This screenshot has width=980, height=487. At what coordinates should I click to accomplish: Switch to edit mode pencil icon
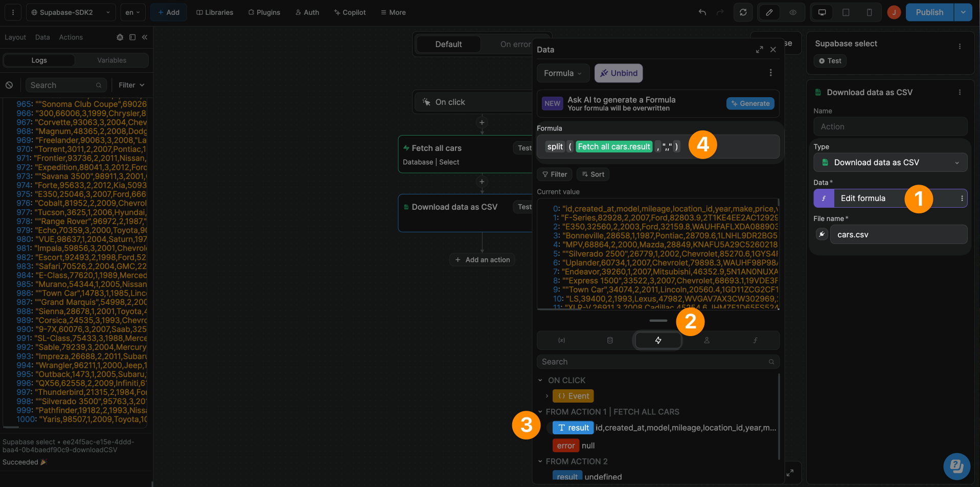(769, 12)
